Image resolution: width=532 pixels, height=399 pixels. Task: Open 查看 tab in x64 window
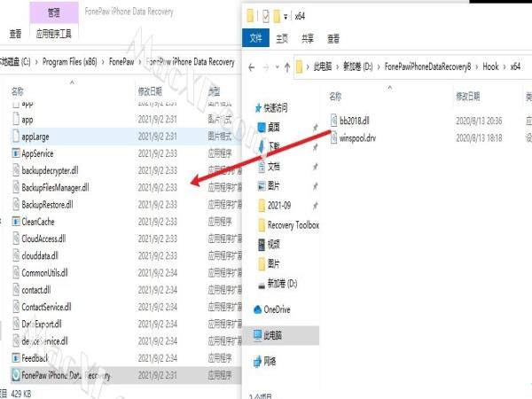pos(333,39)
